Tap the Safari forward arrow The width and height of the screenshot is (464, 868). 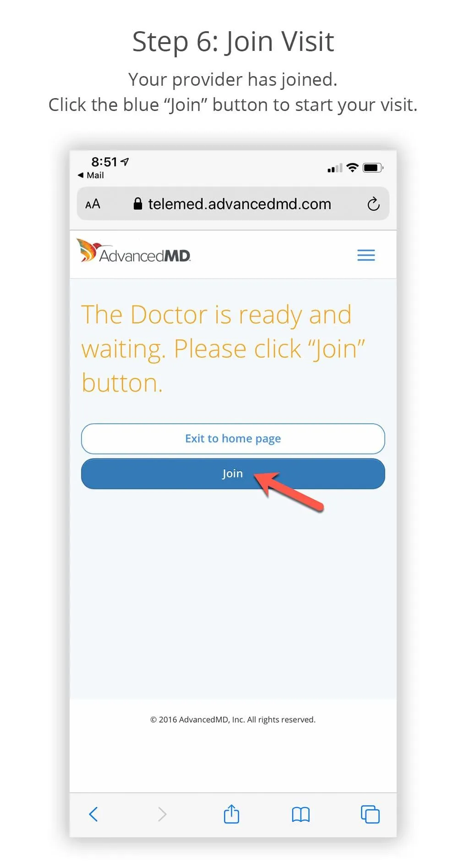click(x=162, y=814)
